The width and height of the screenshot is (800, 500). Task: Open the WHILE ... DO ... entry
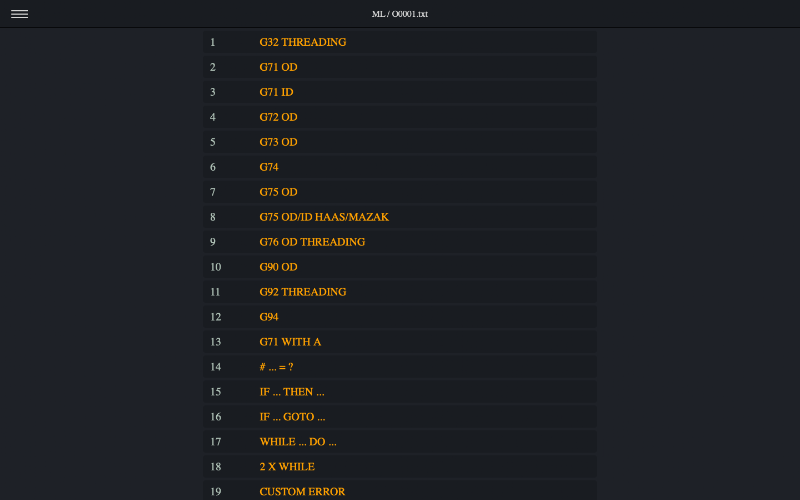[297, 442]
